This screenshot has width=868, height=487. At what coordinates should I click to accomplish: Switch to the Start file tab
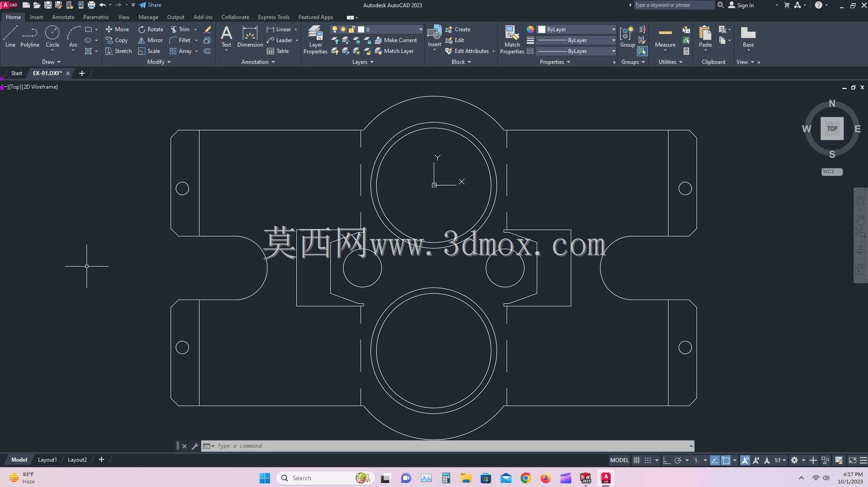pyautogui.click(x=16, y=73)
